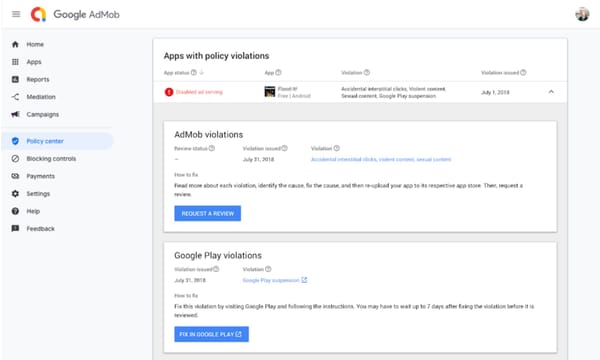Click the app thumbnail in violations row
The height and width of the screenshot is (360, 600).
point(270,92)
